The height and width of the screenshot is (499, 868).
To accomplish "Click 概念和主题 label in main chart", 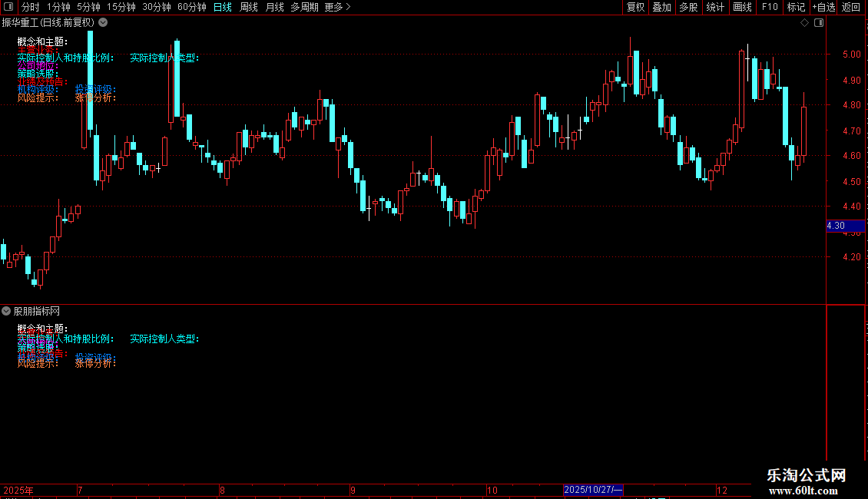I will pyautogui.click(x=42, y=41).
